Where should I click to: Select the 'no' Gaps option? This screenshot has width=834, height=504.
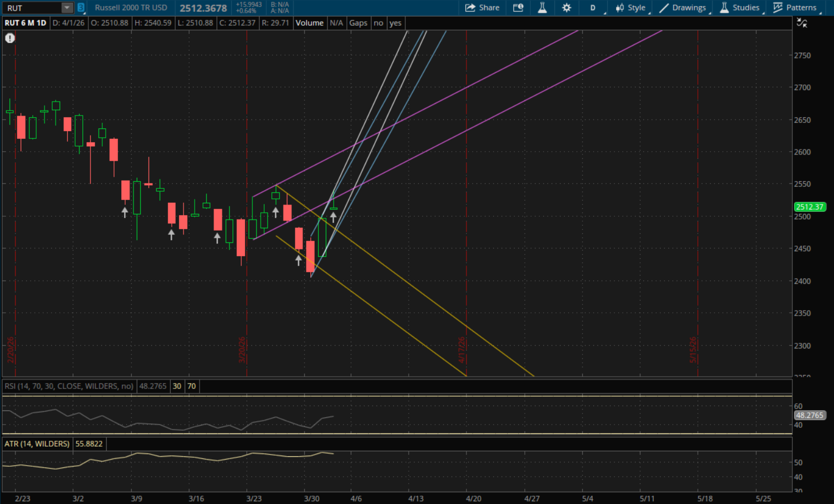click(x=379, y=23)
